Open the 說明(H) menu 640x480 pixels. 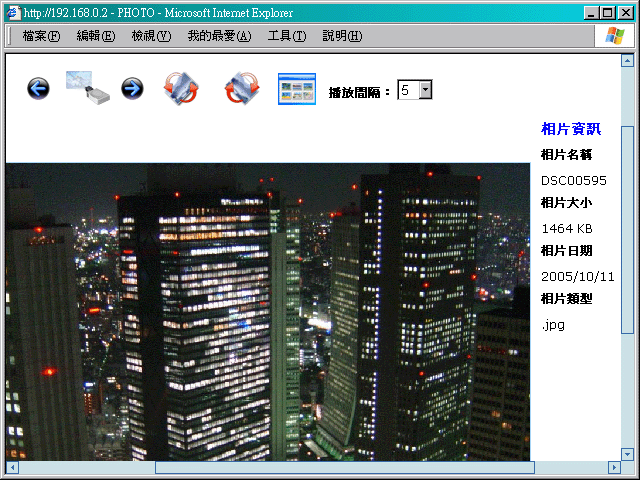342,36
